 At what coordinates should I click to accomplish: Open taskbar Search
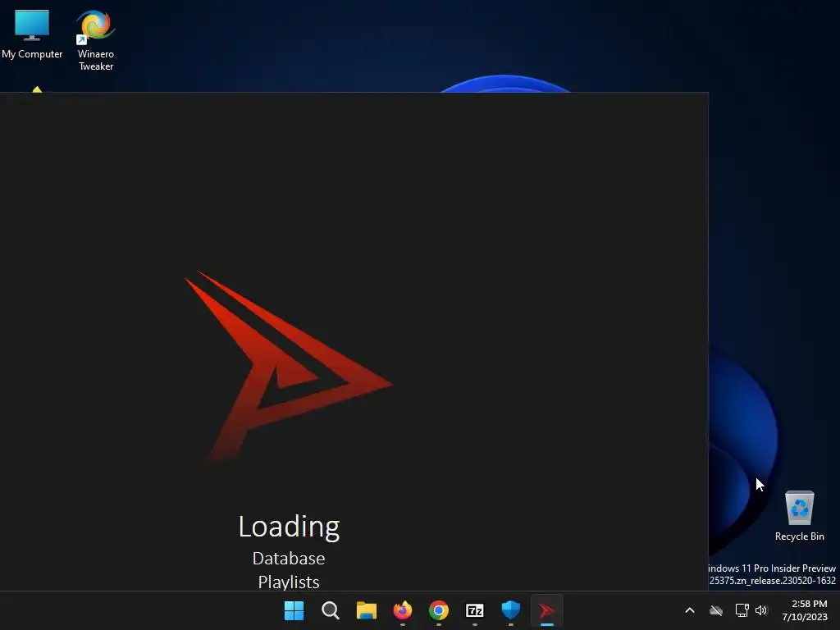[x=330, y=610]
